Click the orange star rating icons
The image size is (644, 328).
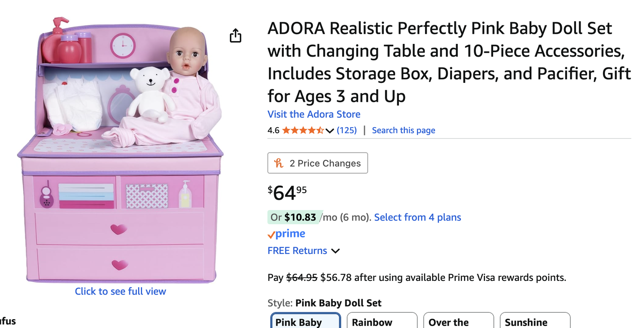pyautogui.click(x=303, y=130)
